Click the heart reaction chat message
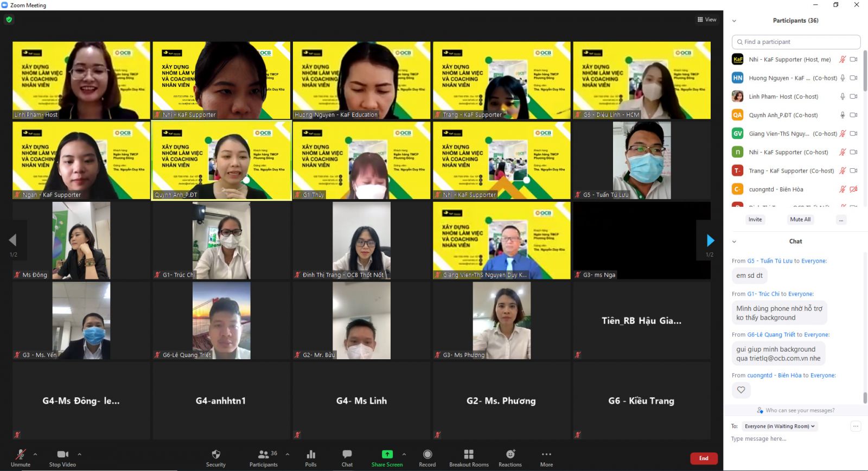868x471 pixels. coord(741,390)
